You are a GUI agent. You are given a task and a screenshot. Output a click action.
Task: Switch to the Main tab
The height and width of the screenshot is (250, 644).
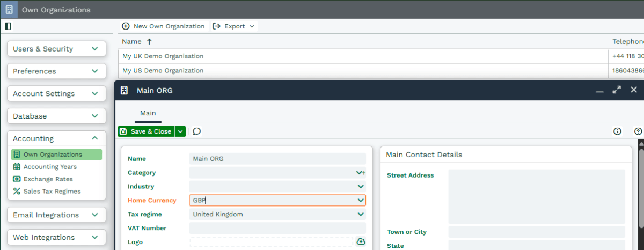[x=148, y=113]
